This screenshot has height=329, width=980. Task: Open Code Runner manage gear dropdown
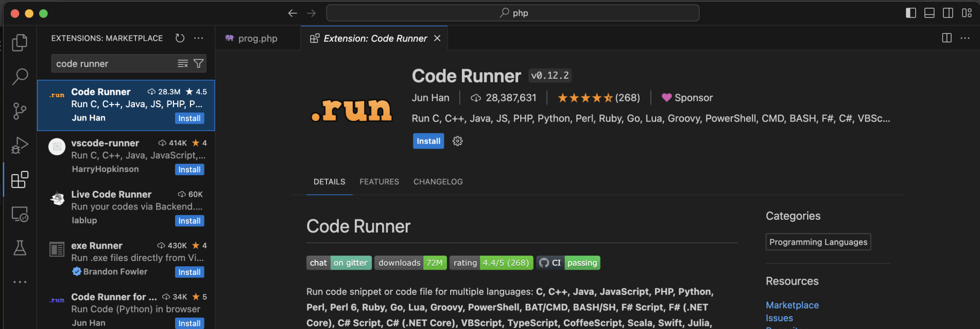click(458, 141)
